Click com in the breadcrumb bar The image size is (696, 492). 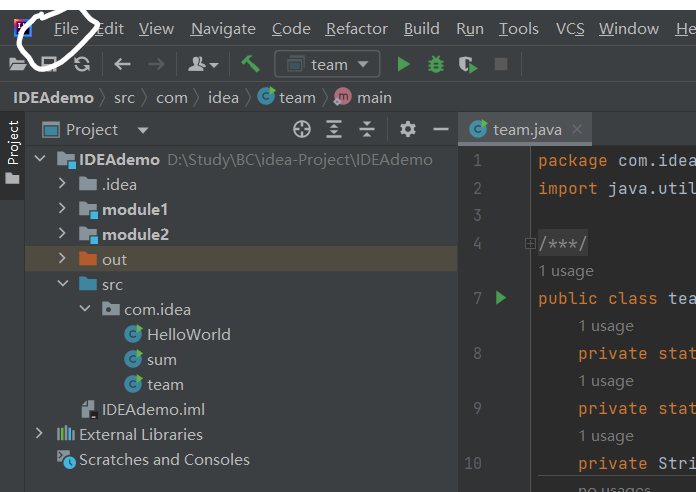(x=172, y=98)
